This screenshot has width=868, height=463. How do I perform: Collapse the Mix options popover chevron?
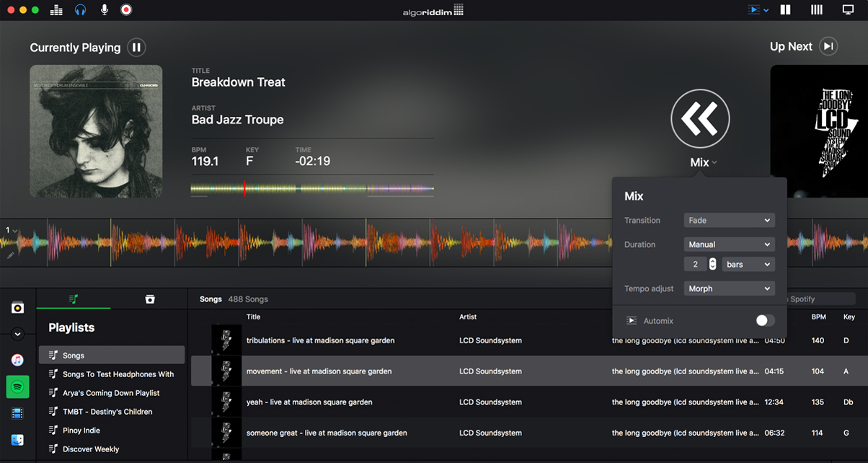[714, 162]
